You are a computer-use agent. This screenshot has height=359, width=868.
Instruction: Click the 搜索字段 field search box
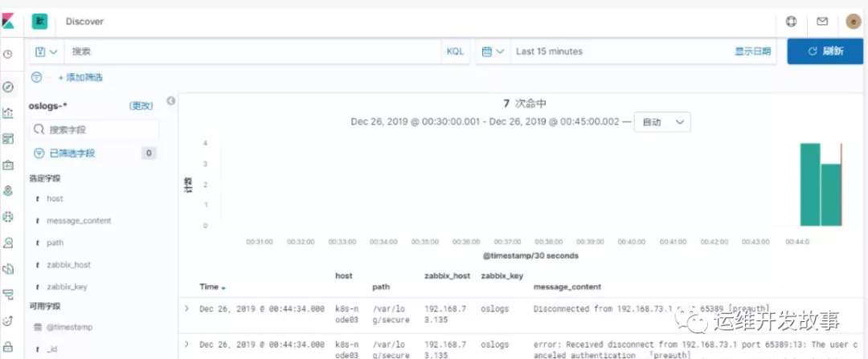coord(94,129)
